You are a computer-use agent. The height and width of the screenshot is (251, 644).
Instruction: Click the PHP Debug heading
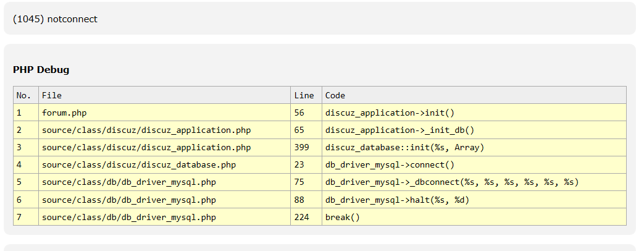tap(41, 70)
